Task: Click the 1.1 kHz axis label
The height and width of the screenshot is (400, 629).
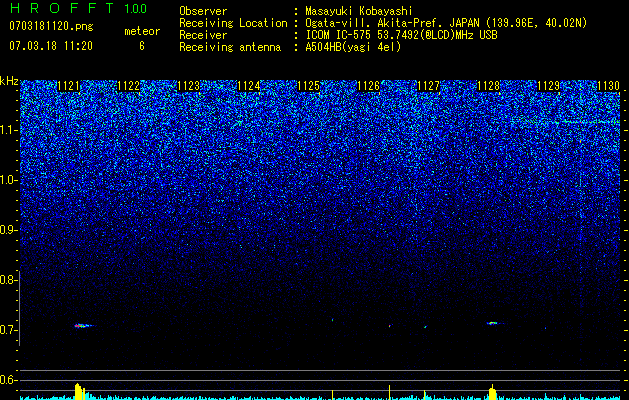Action: coord(8,130)
